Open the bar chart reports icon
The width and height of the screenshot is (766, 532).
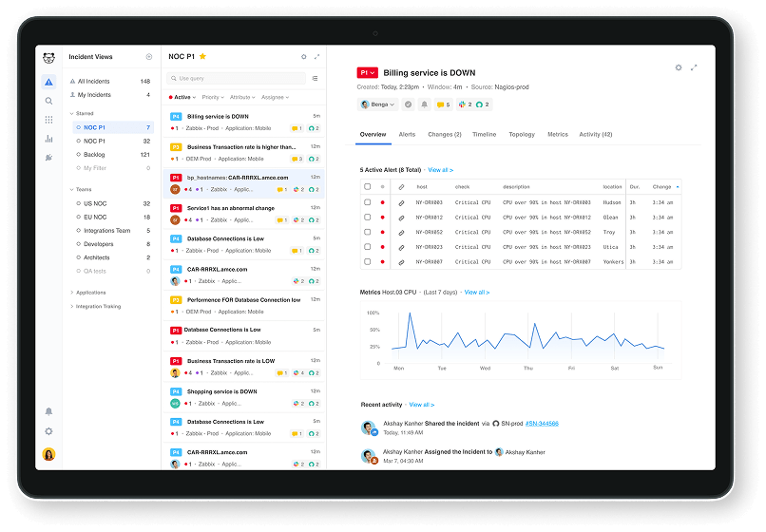coord(48,139)
